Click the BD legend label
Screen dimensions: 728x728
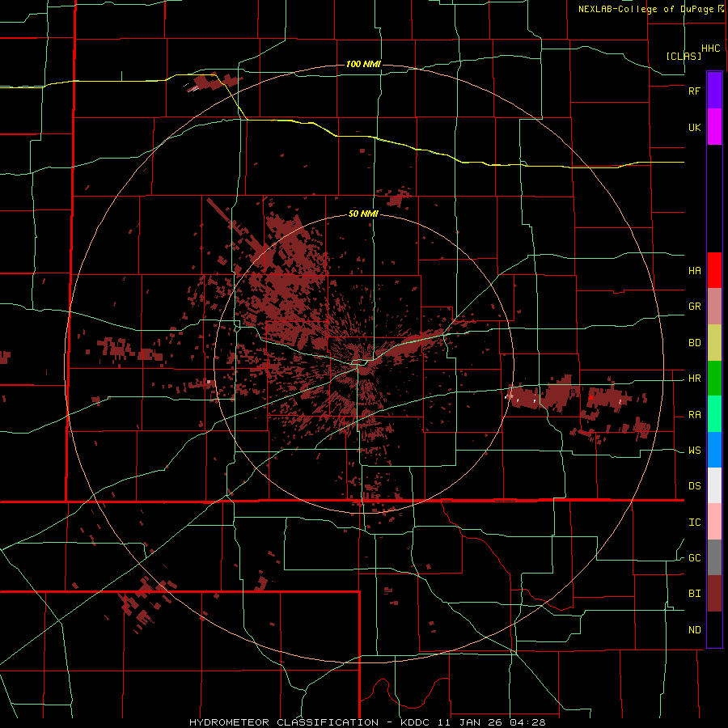(694, 343)
